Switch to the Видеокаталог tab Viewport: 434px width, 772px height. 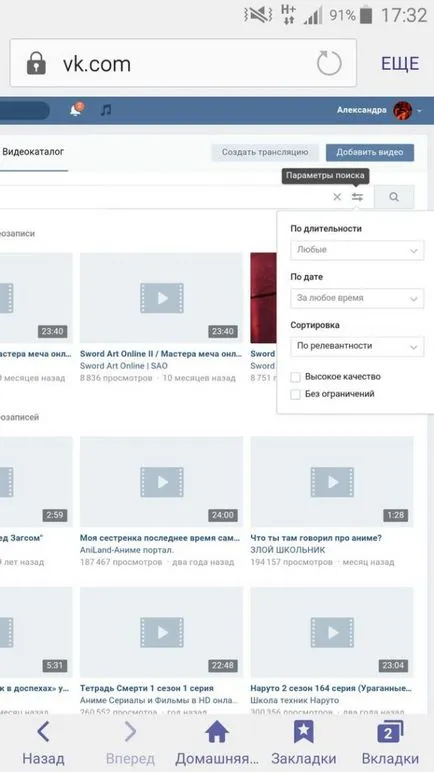point(33,152)
